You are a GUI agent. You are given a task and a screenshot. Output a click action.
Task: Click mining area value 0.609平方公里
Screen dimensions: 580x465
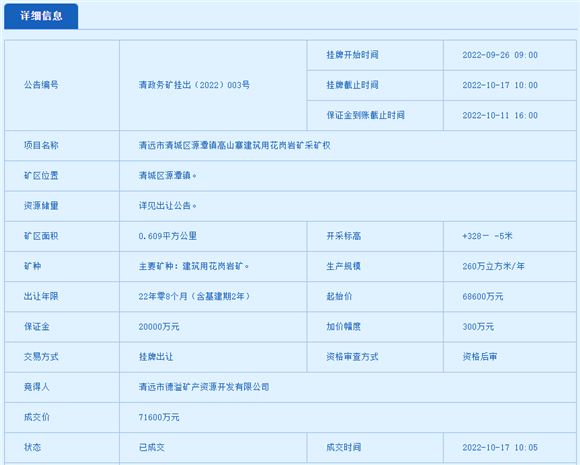[168, 236]
